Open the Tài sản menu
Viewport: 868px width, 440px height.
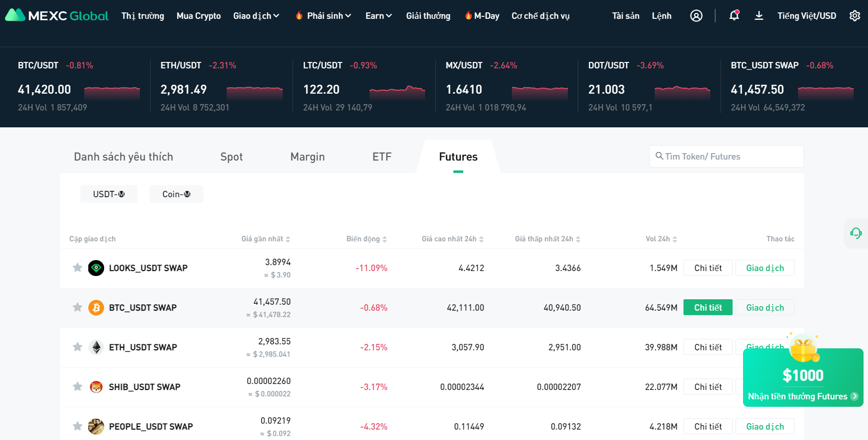point(625,16)
